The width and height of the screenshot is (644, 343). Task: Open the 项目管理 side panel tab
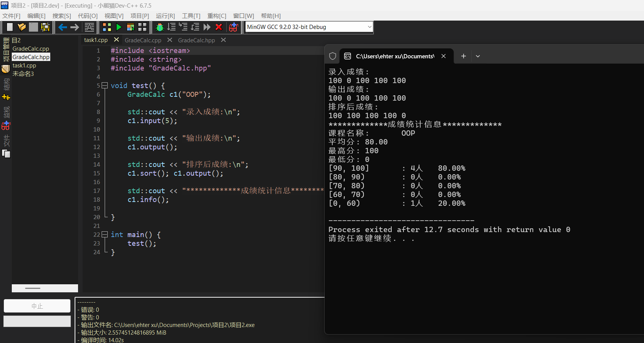tap(6, 50)
